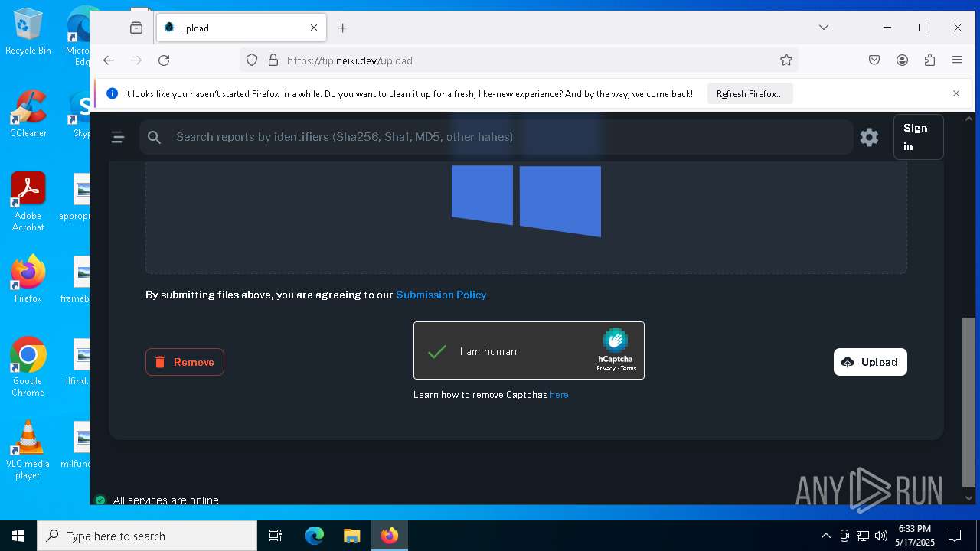Select Adobe Acrobat desktop icon
Viewport: 980px width, 551px height.
(28, 202)
